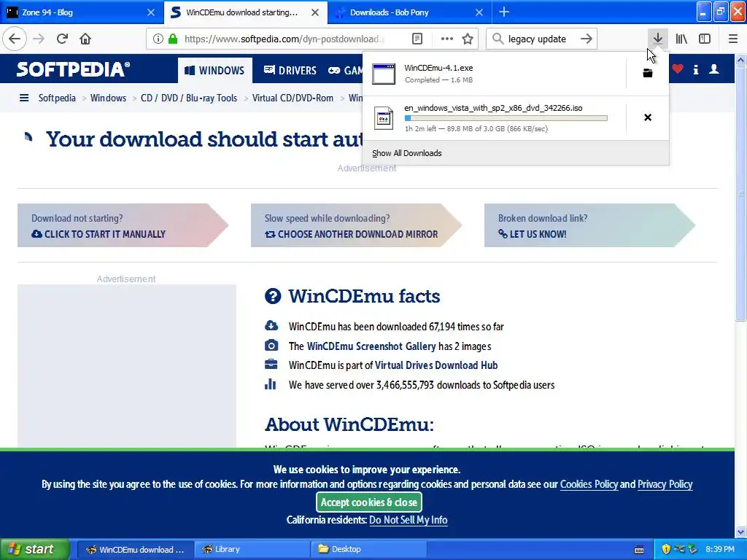
Task: Click the forward navigation arrow
Action: pyautogui.click(x=39, y=39)
